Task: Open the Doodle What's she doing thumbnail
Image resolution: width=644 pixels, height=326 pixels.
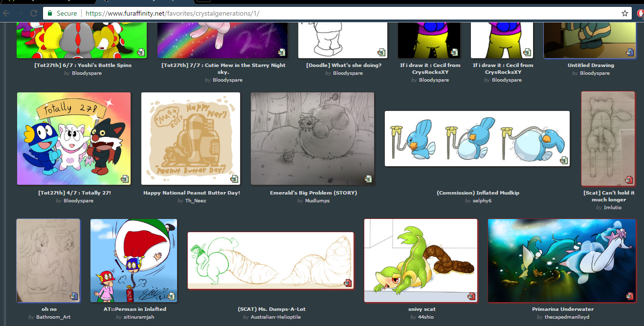Action: [343, 41]
